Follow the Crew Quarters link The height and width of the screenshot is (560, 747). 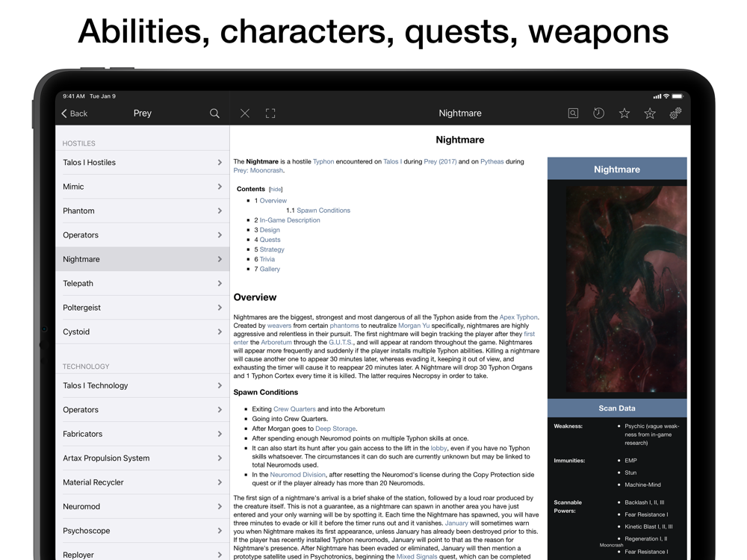pyautogui.click(x=294, y=409)
